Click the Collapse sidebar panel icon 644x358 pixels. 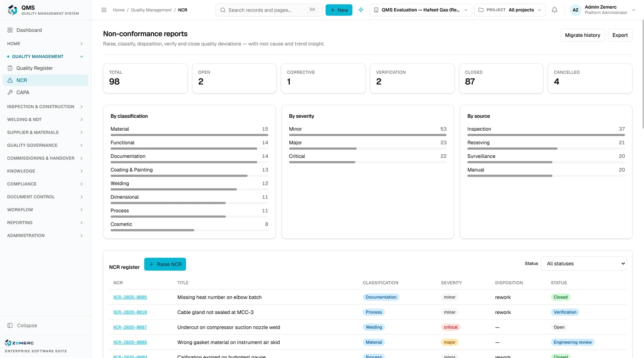click(x=10, y=326)
